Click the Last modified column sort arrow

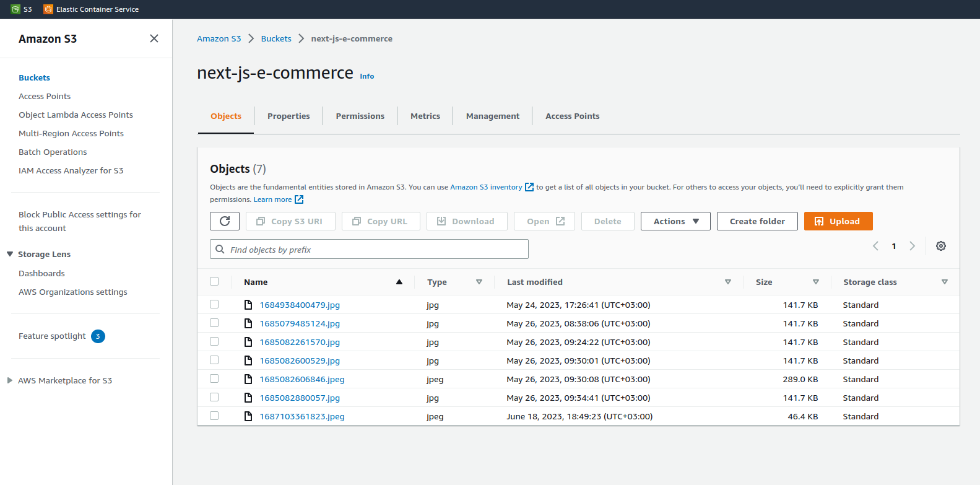coord(728,282)
